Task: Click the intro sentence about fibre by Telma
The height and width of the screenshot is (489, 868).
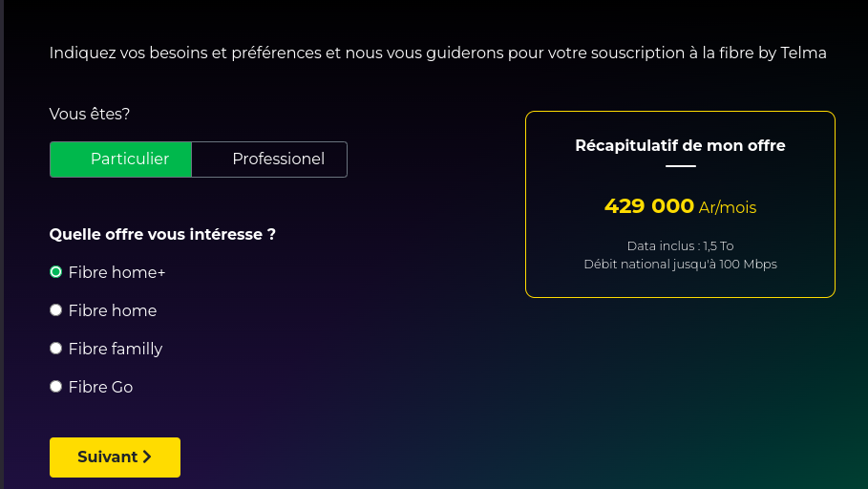Action: tap(437, 53)
